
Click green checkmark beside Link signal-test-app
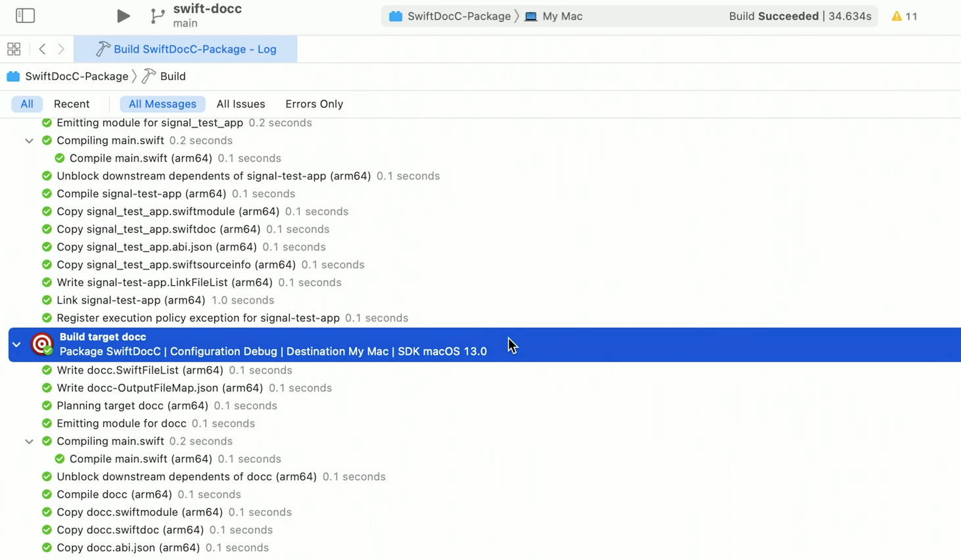(47, 300)
